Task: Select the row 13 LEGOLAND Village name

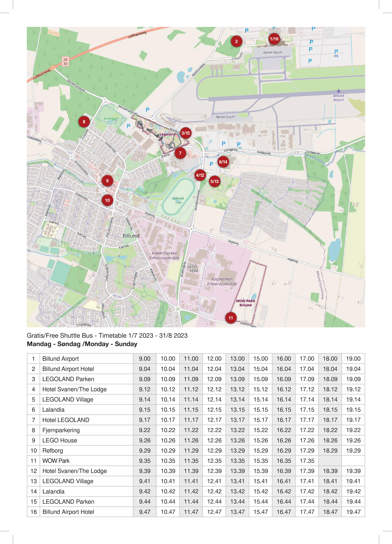Action: (68, 481)
